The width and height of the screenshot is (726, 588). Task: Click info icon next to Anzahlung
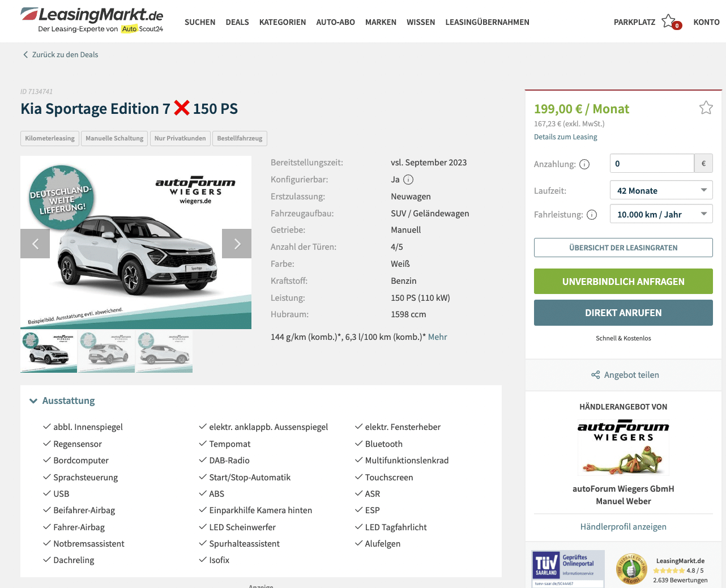click(584, 164)
